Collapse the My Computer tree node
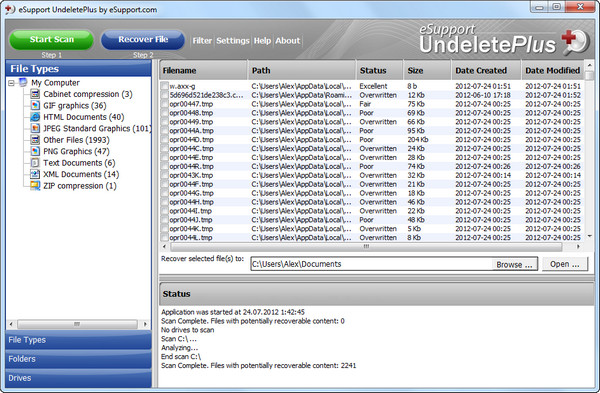 tap(11, 83)
